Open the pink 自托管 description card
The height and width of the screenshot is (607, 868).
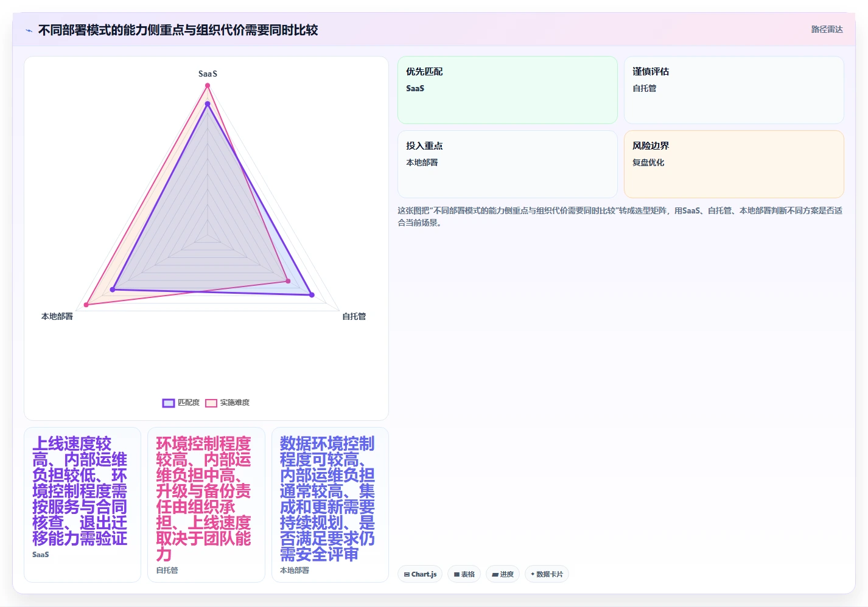(206, 505)
